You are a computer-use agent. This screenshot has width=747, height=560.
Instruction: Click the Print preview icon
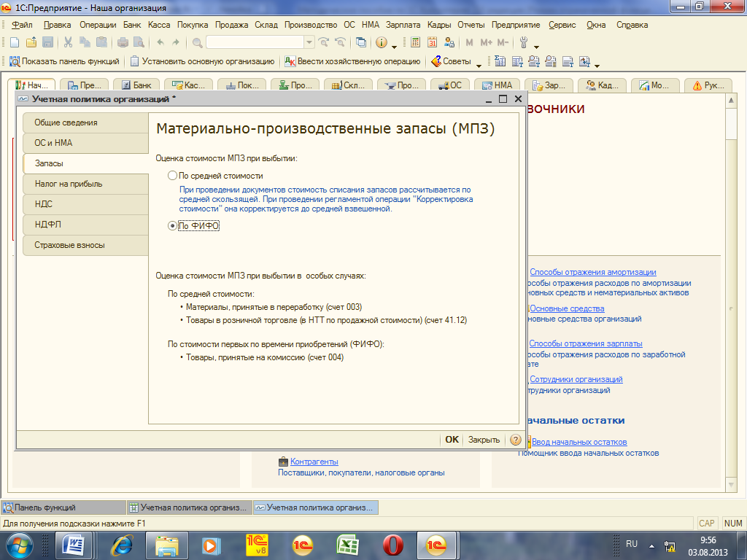(x=139, y=42)
